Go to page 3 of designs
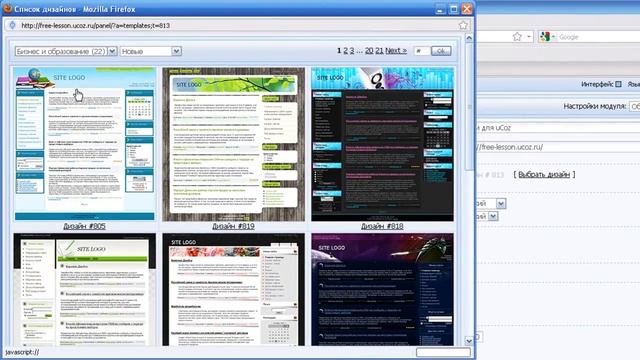This screenshot has width=640, height=360. click(x=352, y=51)
